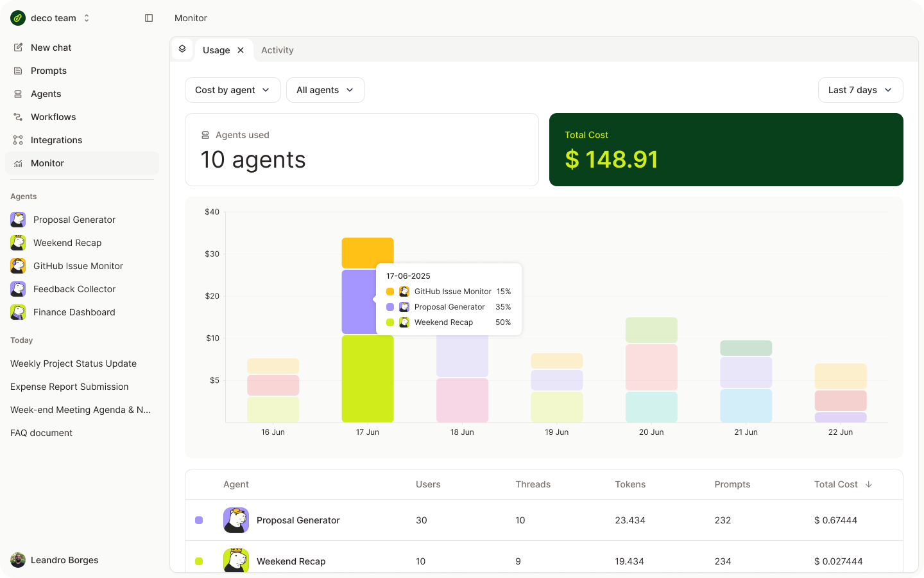Screen dimensions: 924x578
Task: Click the Users column header
Action: [x=428, y=484]
